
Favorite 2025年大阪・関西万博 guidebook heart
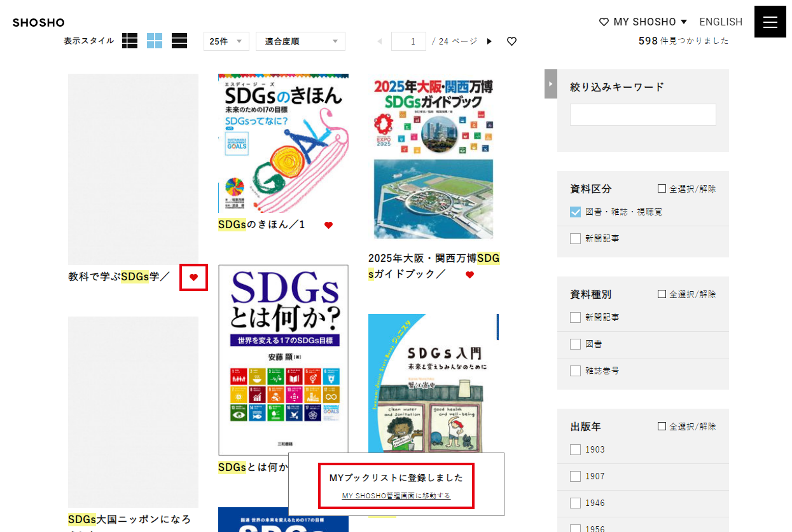coord(469,275)
